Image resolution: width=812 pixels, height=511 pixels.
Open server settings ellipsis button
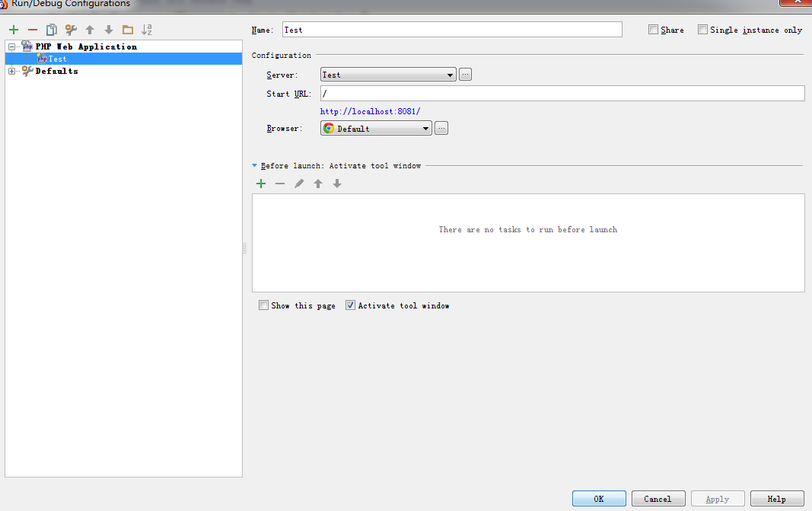[465, 75]
